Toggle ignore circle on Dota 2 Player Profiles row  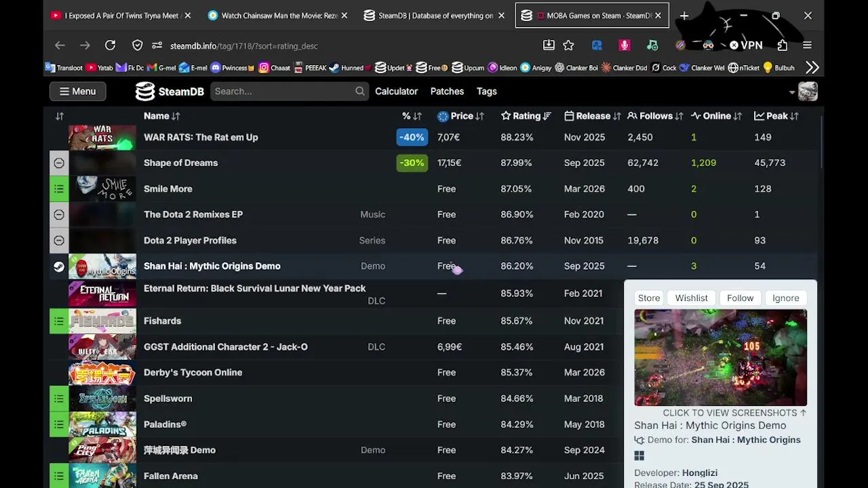click(59, 241)
